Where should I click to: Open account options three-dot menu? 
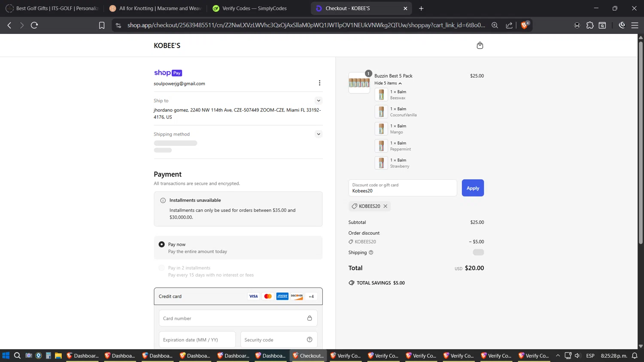319,83
